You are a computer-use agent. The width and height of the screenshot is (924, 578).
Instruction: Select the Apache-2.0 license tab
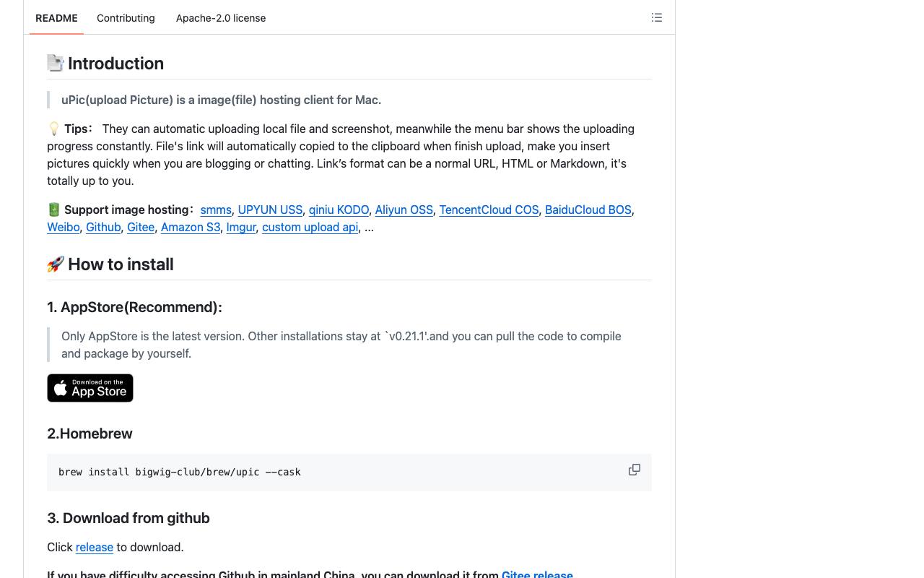[221, 18]
